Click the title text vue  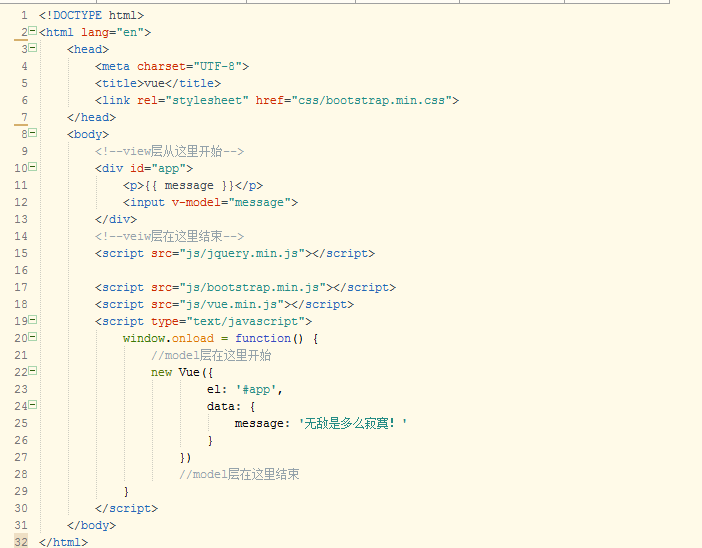[x=154, y=84]
